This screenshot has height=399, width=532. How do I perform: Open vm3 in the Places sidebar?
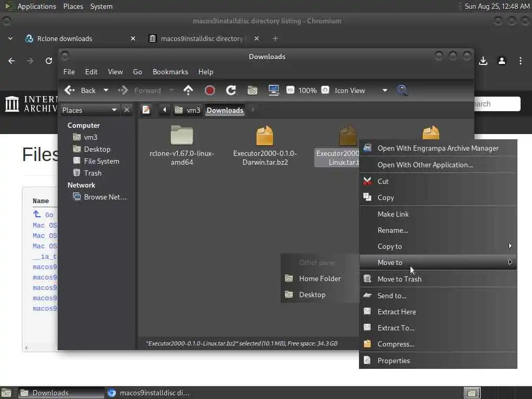click(90, 137)
